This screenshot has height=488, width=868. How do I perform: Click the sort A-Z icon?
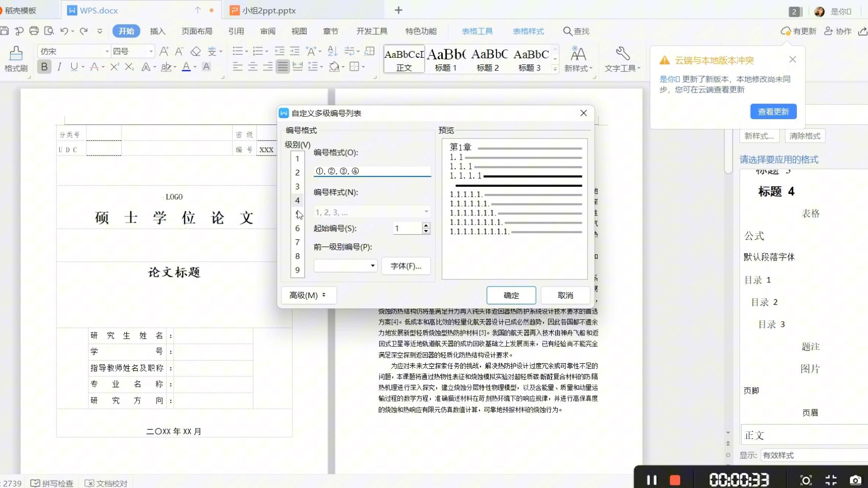(x=333, y=51)
